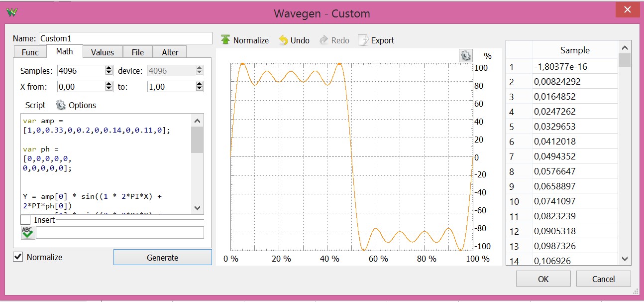
Task: Click inside the script code editor
Action: (107, 164)
